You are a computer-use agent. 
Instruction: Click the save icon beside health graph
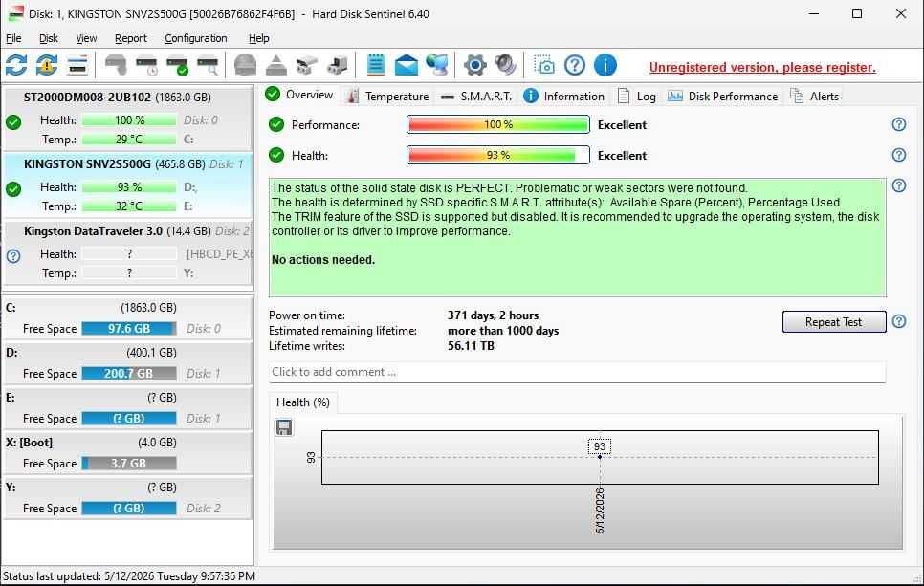coord(284,427)
